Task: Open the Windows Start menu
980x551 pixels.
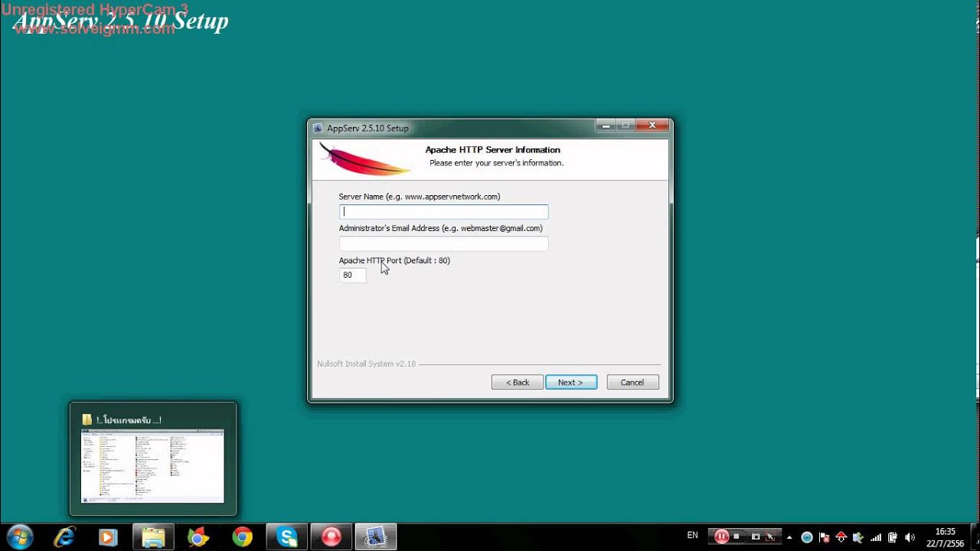Action: tap(19, 537)
